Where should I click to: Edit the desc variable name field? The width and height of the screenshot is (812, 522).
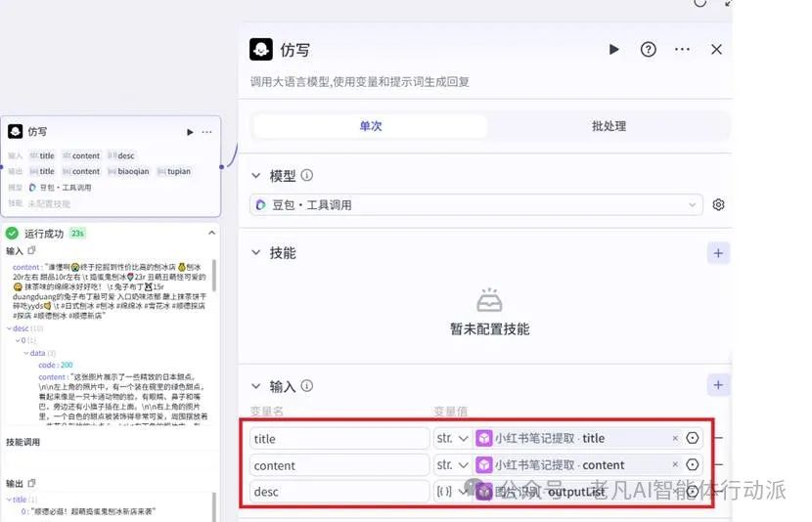(x=339, y=492)
